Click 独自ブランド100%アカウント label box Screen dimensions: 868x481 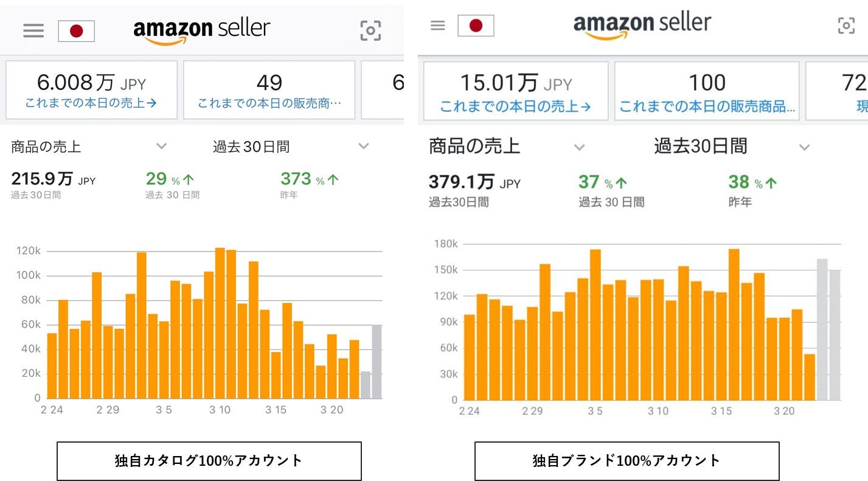[626, 461]
